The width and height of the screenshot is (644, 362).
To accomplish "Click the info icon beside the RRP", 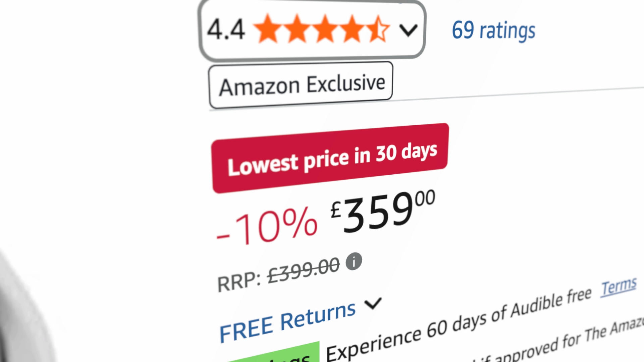I will pyautogui.click(x=354, y=261).
